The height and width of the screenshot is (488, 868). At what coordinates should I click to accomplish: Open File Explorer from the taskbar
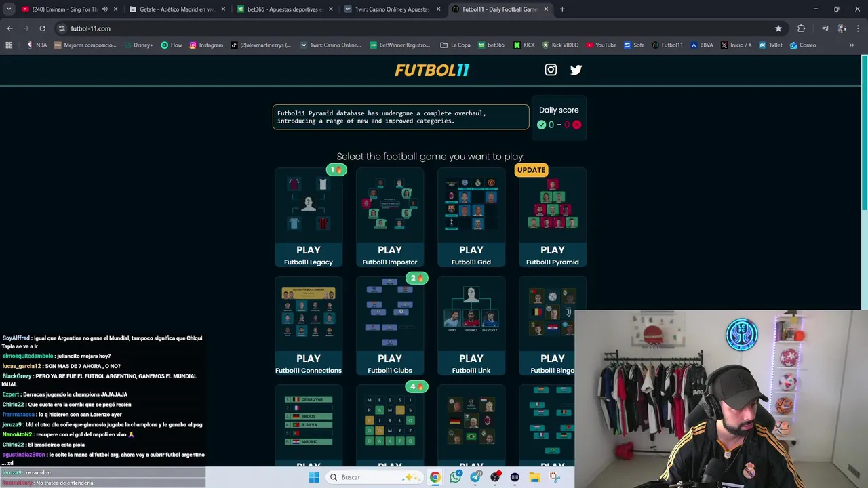534,477
